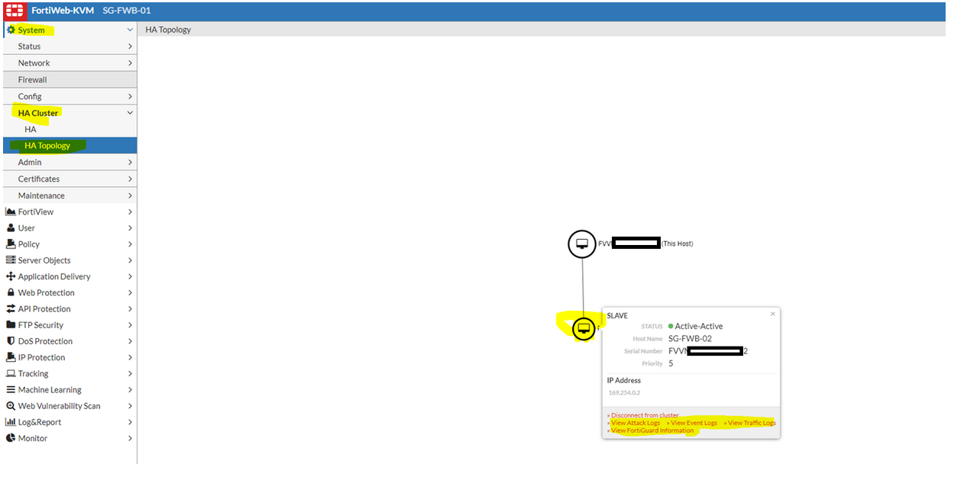Select the This Host node icon

(582, 244)
